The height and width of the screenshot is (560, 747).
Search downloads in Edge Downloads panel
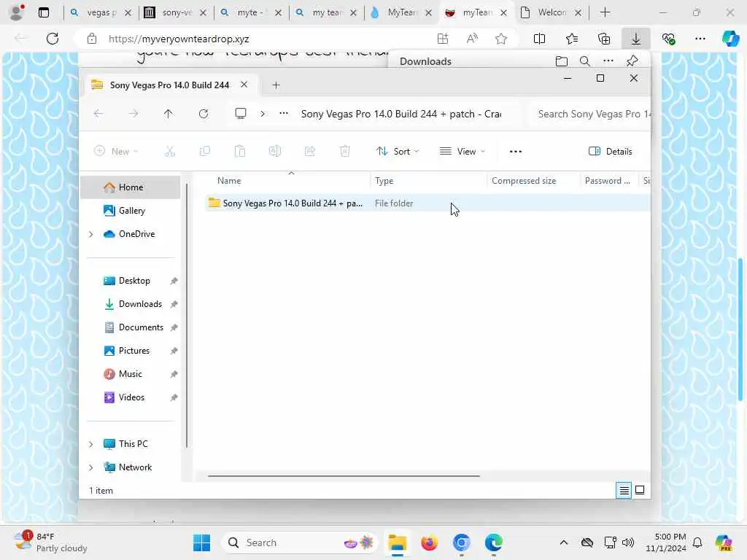[x=584, y=61]
